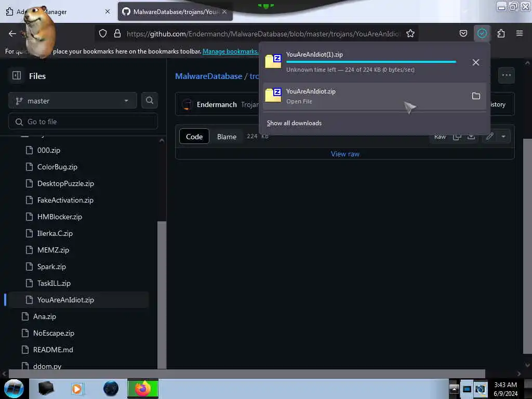Open Illerka.C.zip in the file tree
Screen dimensions: 532x399
55,233
